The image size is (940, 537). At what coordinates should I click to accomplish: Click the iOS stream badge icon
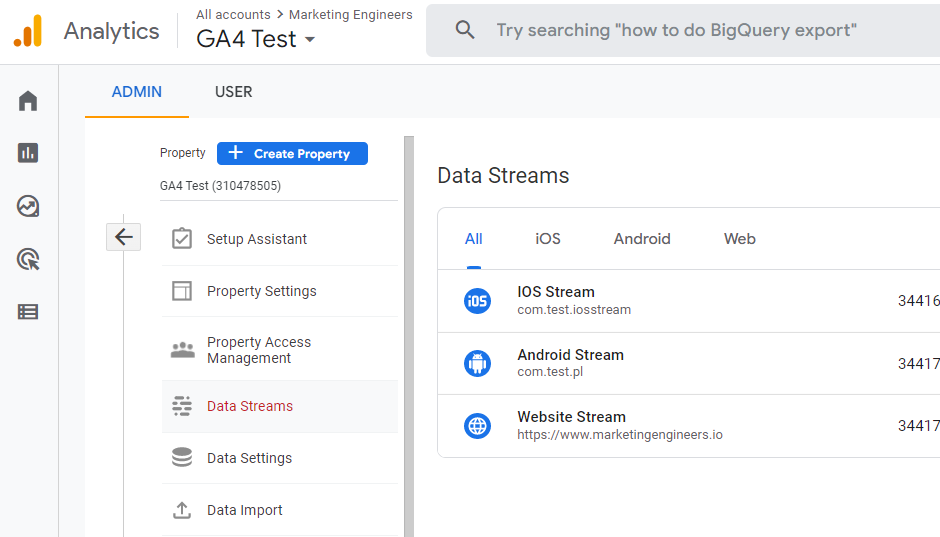[x=477, y=301]
